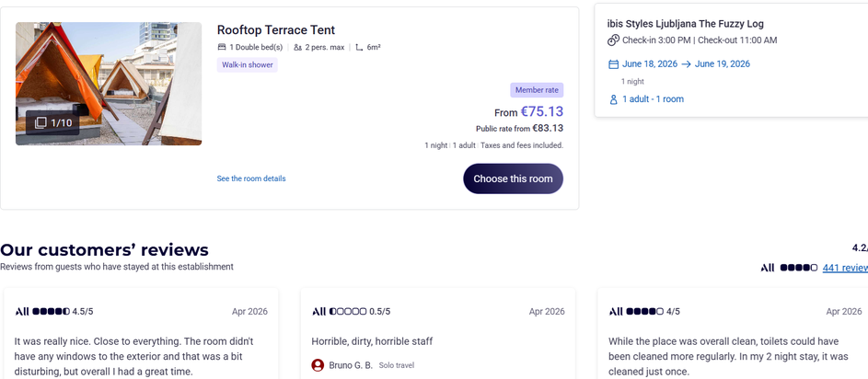Screen dimensions: 868x379
Task: Click the arrow between the stay dates
Action: click(686, 64)
